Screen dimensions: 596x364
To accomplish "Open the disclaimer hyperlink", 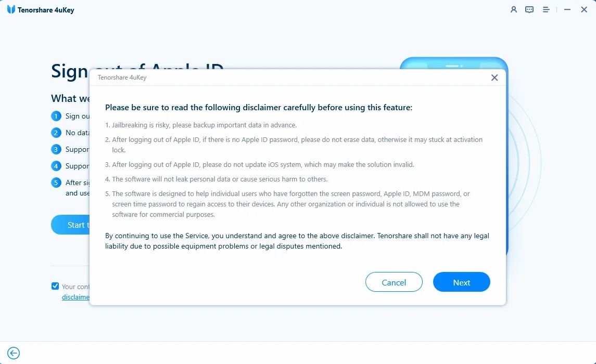I will click(75, 297).
